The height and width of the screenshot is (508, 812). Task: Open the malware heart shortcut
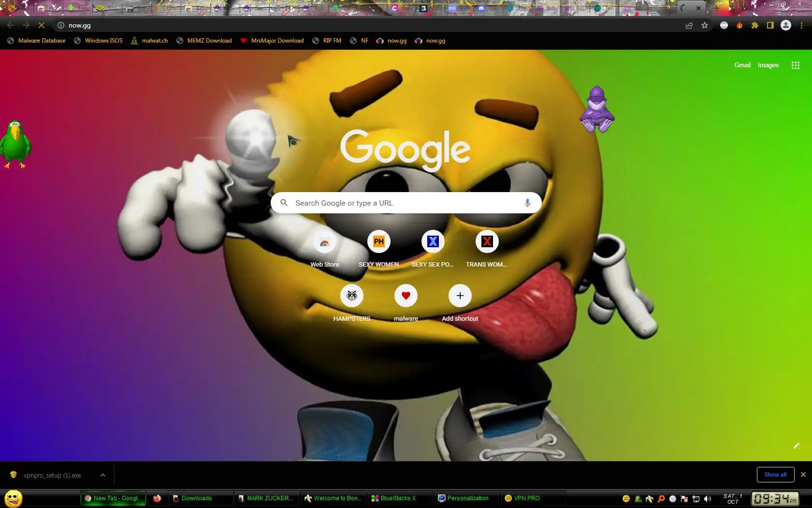pyautogui.click(x=406, y=303)
